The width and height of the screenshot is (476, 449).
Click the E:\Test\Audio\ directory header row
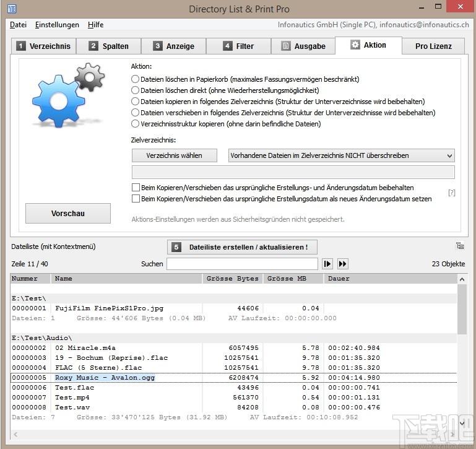click(x=234, y=338)
